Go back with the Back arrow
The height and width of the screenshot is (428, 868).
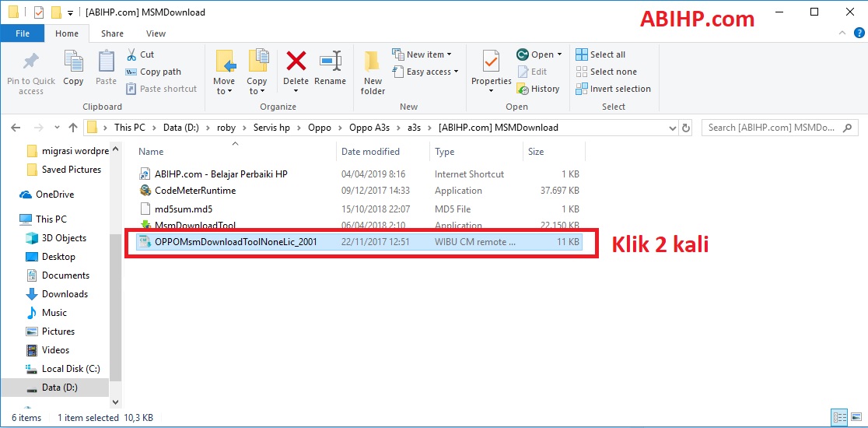16,128
